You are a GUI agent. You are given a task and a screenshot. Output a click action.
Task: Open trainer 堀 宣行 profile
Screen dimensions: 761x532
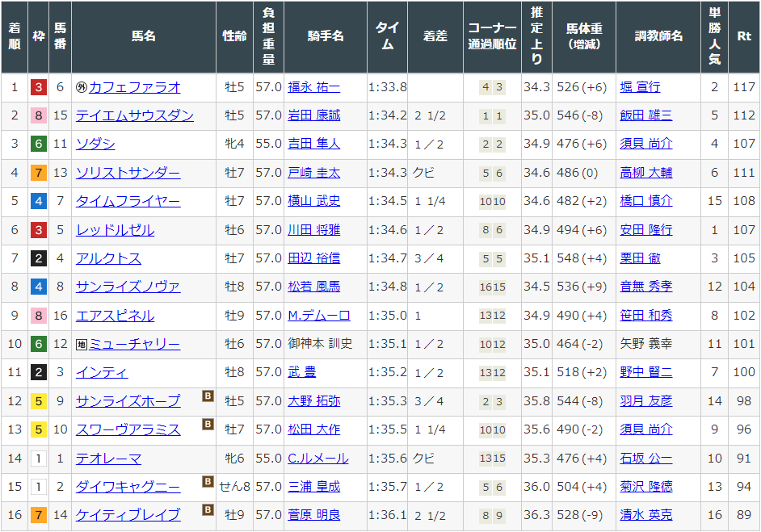point(640,87)
